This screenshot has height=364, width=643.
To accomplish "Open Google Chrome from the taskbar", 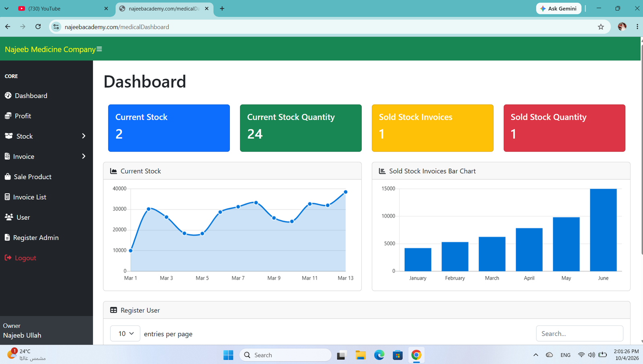I will 416,355.
